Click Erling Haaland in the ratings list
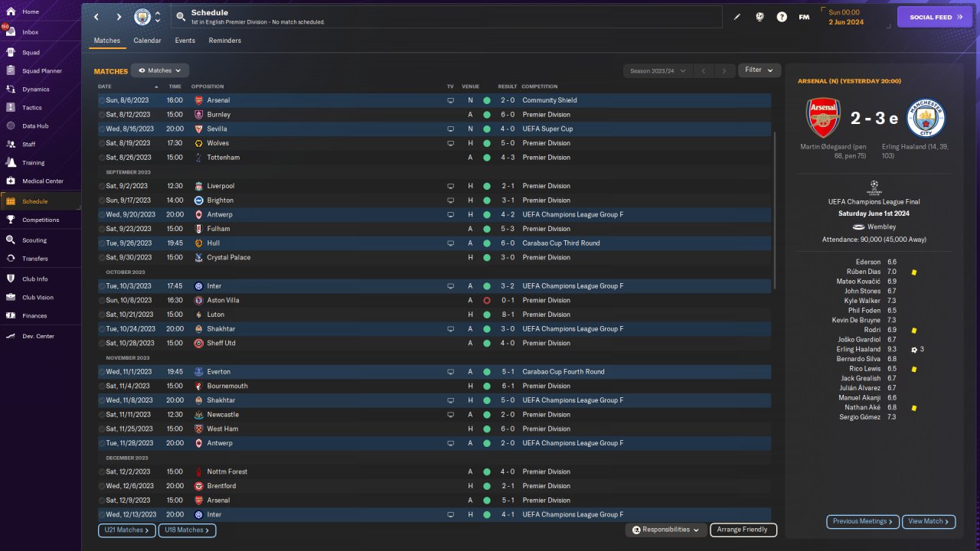 coord(858,349)
